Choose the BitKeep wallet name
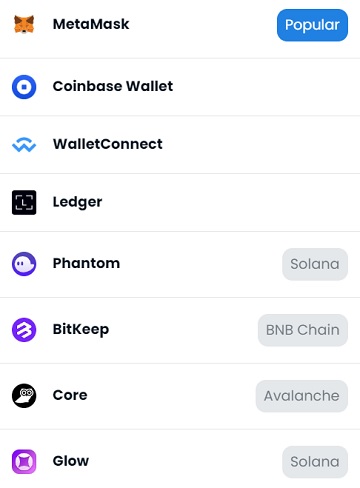The image size is (360, 488). [x=81, y=330]
